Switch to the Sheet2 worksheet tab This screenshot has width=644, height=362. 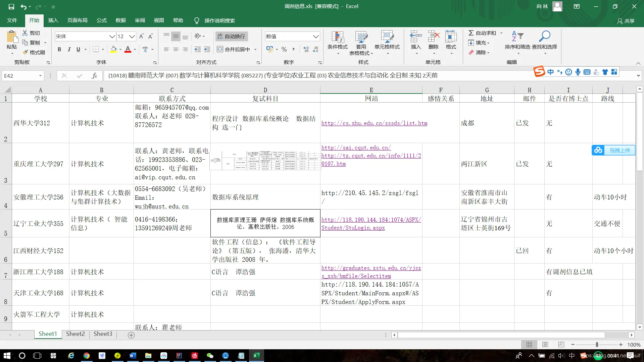click(75, 334)
